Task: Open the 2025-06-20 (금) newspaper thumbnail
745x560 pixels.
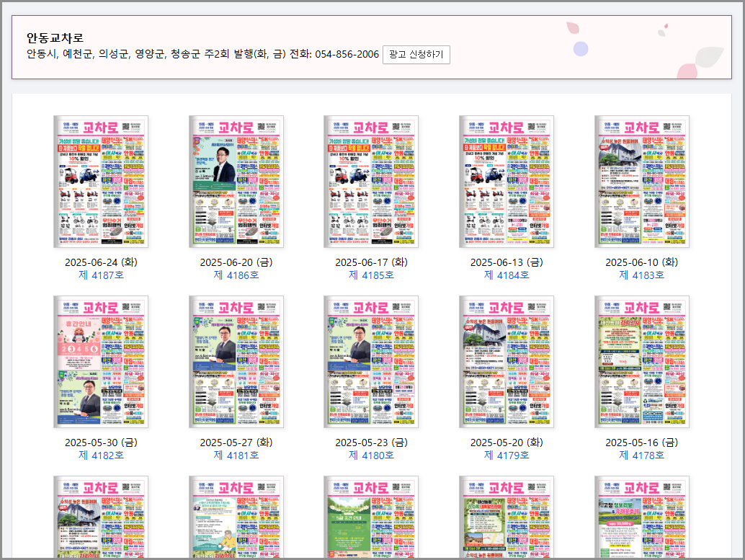Action: tap(235, 182)
